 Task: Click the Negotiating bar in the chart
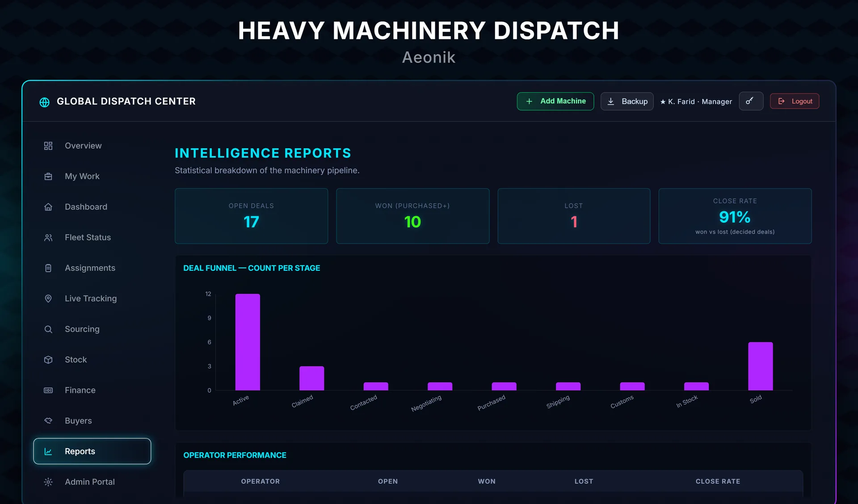pos(440,386)
